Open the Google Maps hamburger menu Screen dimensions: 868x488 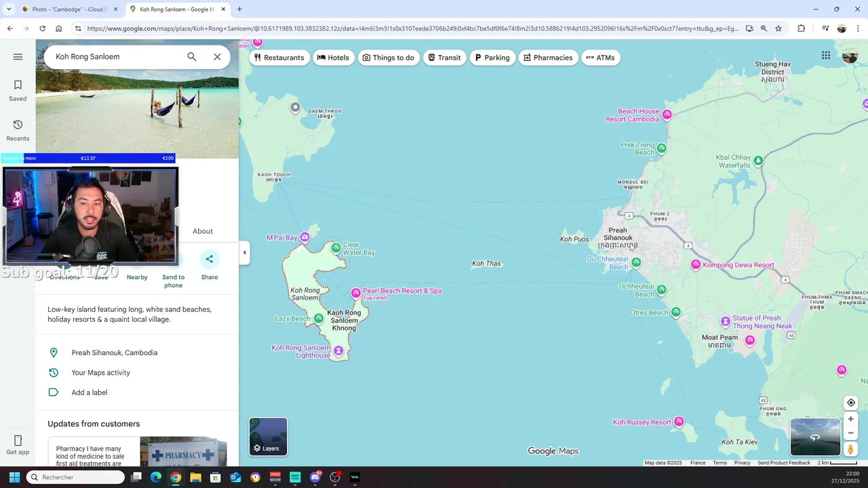pos(18,57)
